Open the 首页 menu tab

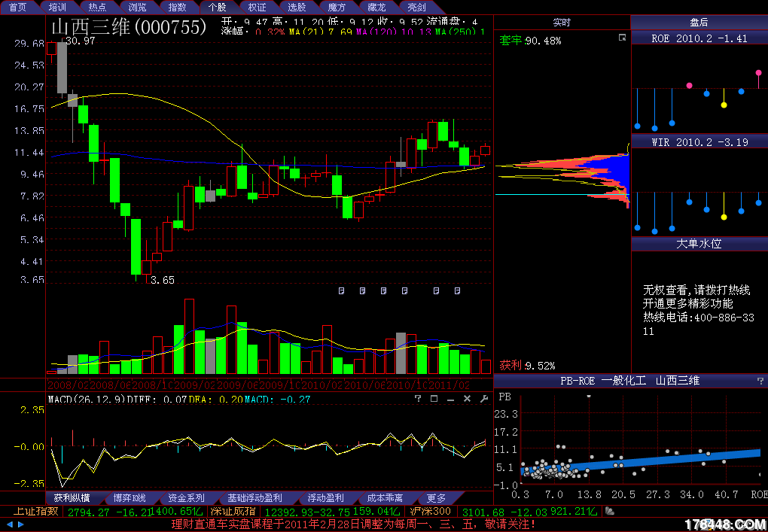(x=17, y=7)
